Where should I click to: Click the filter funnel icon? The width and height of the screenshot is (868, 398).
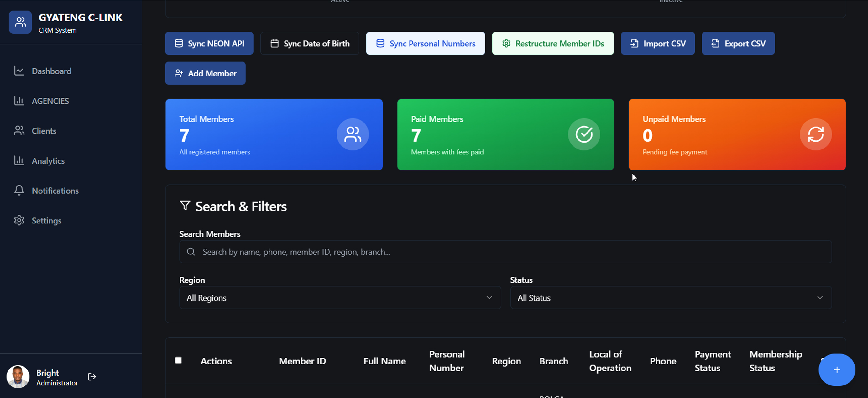(185, 206)
